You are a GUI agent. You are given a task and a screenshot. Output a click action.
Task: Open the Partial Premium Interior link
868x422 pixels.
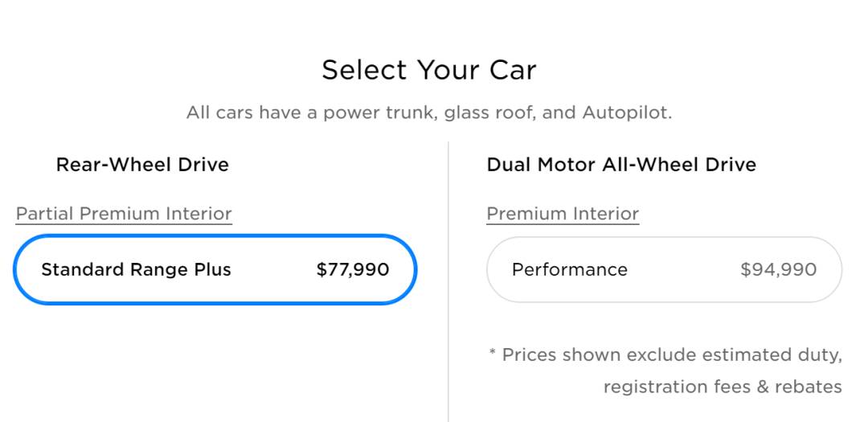(124, 214)
